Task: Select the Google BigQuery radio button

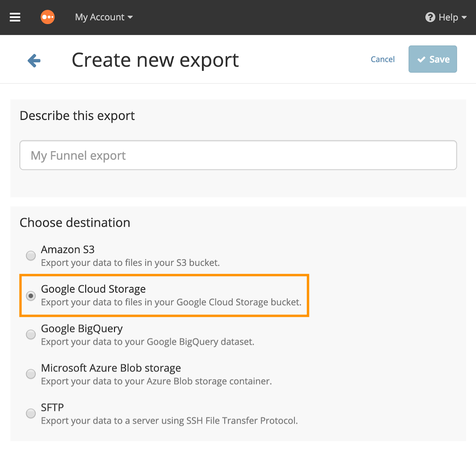Action: pos(31,334)
